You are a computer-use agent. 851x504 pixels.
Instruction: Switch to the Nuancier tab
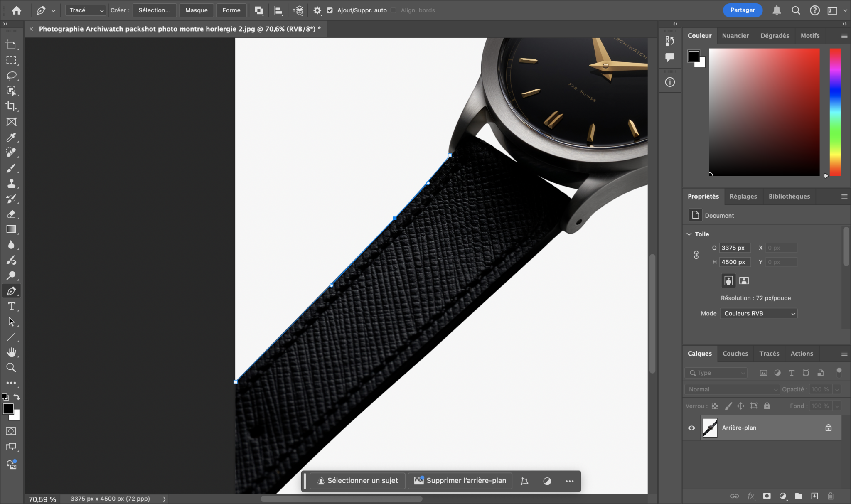click(x=735, y=36)
